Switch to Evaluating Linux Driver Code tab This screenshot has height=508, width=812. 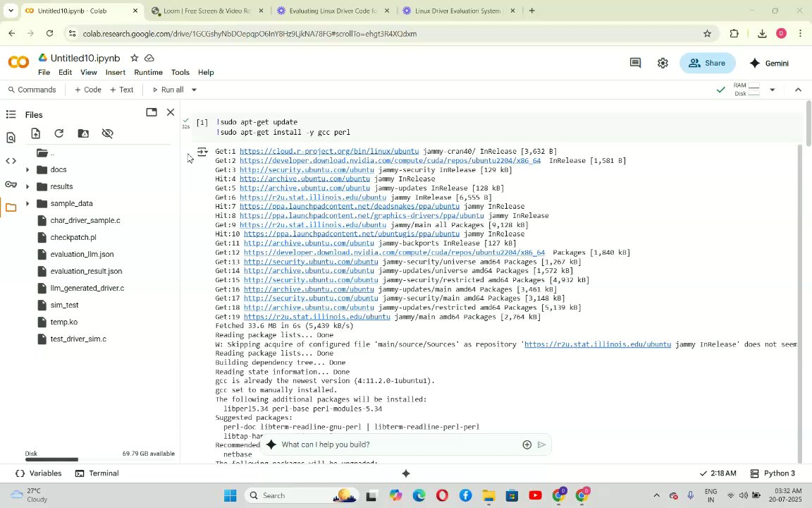[333, 11]
